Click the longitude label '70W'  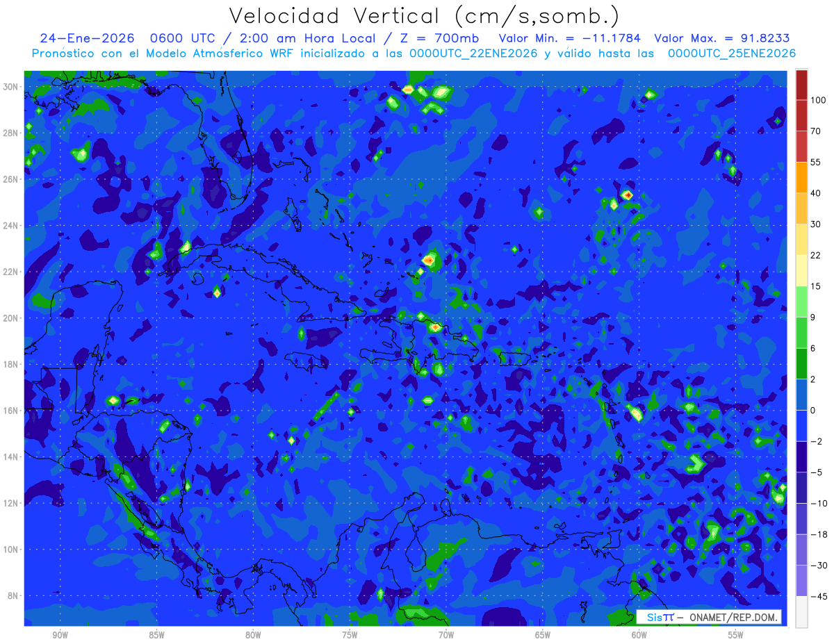pos(446,636)
